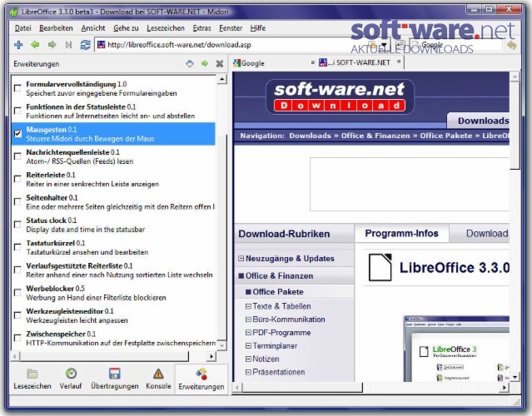The image size is (532, 416).
Task: Enable Status clock extension checkbox
Action: tap(17, 225)
